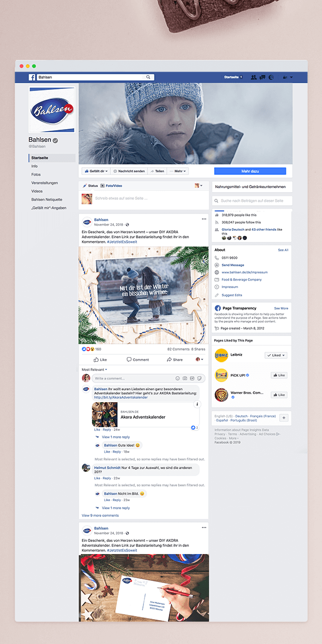322x644 pixels.
Task: Open the Akora Adventskalender link preview image
Action: click(x=105, y=414)
